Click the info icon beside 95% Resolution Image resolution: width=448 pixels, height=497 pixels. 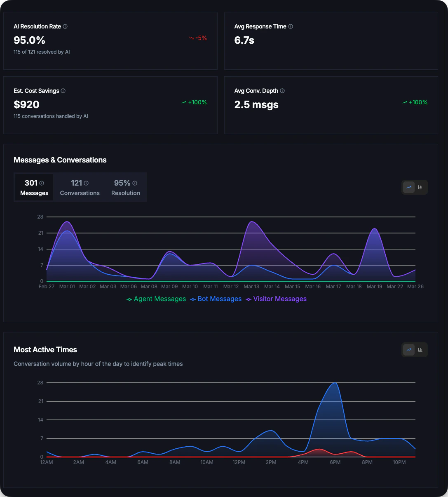pyautogui.click(x=134, y=183)
